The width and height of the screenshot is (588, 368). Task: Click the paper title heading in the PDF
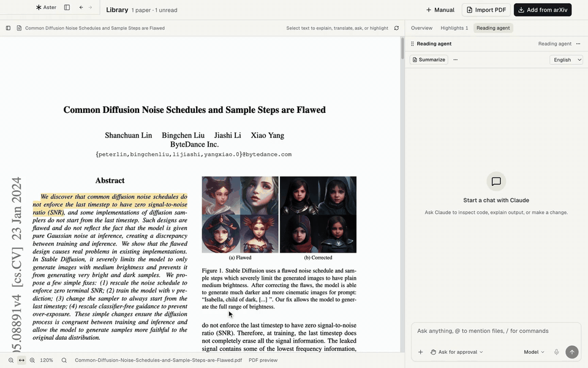pos(194,110)
